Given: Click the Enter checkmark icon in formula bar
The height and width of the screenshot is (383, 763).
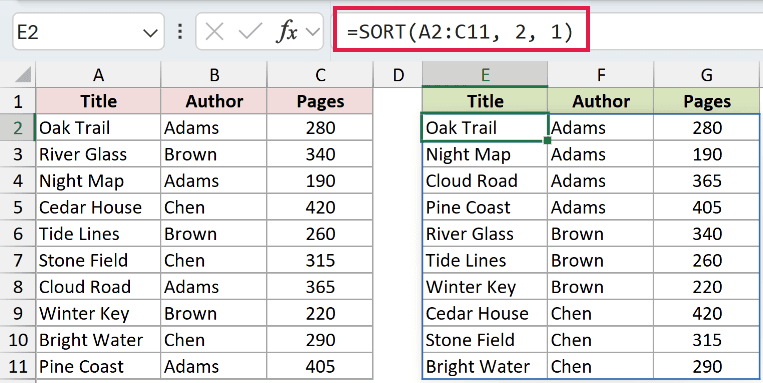Looking at the screenshot, I should [251, 32].
